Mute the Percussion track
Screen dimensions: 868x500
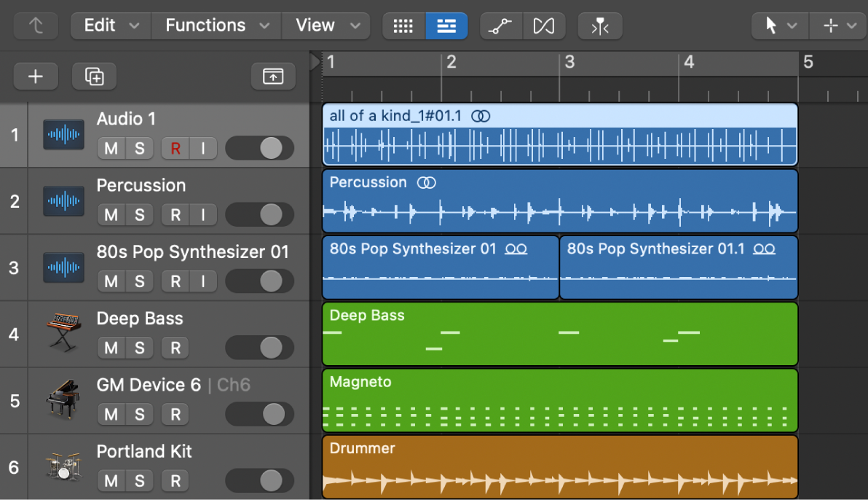coord(111,214)
